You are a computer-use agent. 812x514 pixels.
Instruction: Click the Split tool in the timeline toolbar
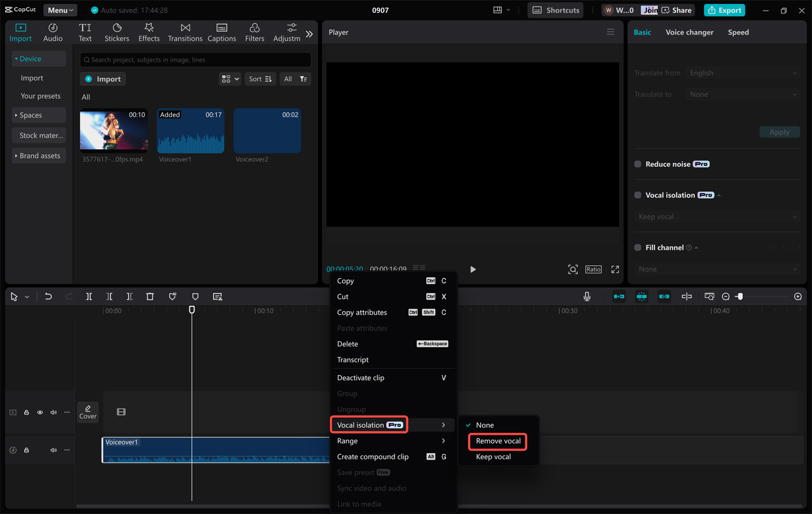[x=89, y=296]
